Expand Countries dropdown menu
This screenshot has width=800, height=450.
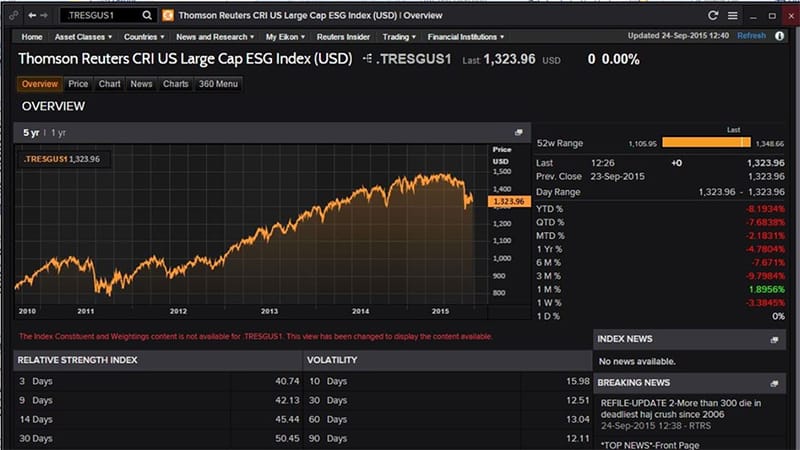click(x=144, y=37)
